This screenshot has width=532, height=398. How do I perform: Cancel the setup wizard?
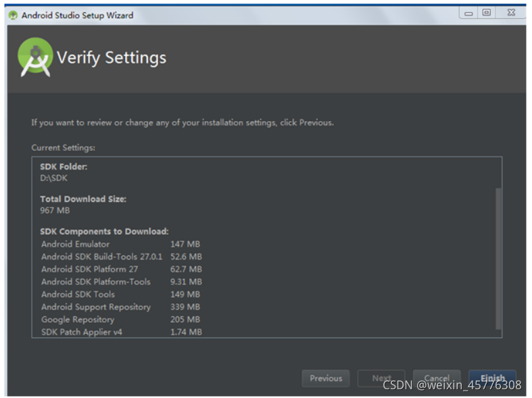point(437,378)
